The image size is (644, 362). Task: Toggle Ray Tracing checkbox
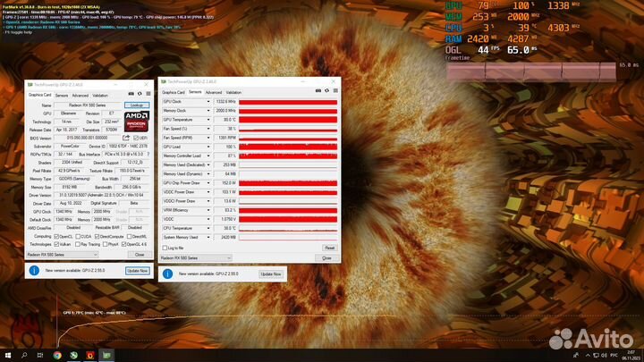click(78, 244)
